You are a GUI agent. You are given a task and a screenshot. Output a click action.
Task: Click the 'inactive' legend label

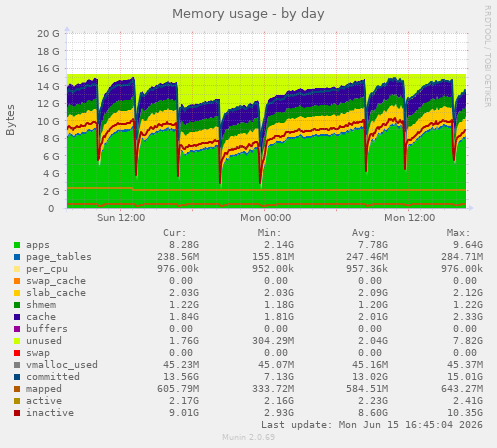tap(50, 413)
